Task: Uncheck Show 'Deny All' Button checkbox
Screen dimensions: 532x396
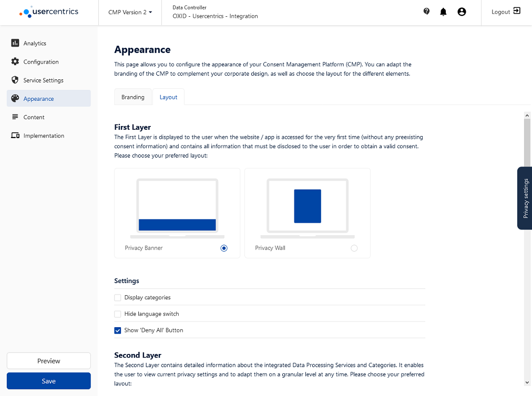Action: [118, 330]
